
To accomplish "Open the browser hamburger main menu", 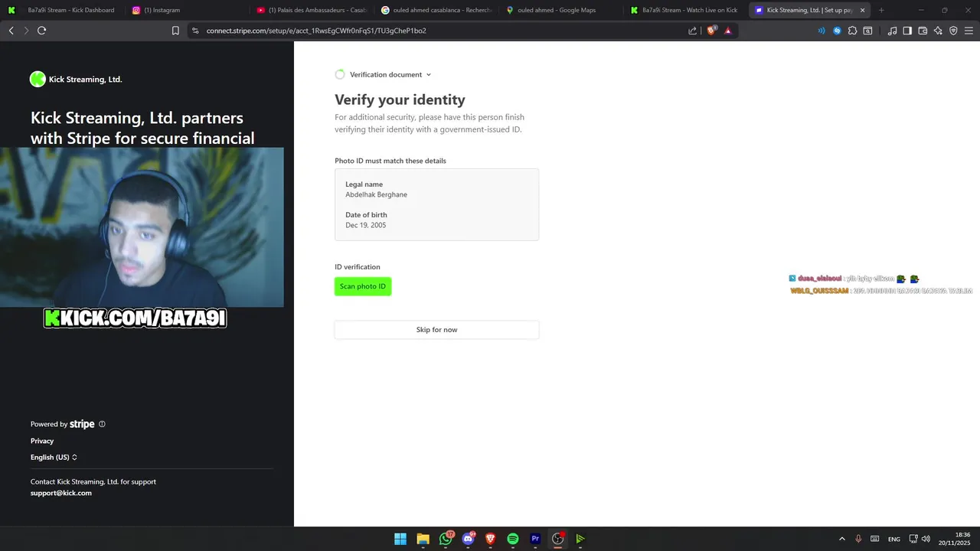I will (x=969, y=31).
